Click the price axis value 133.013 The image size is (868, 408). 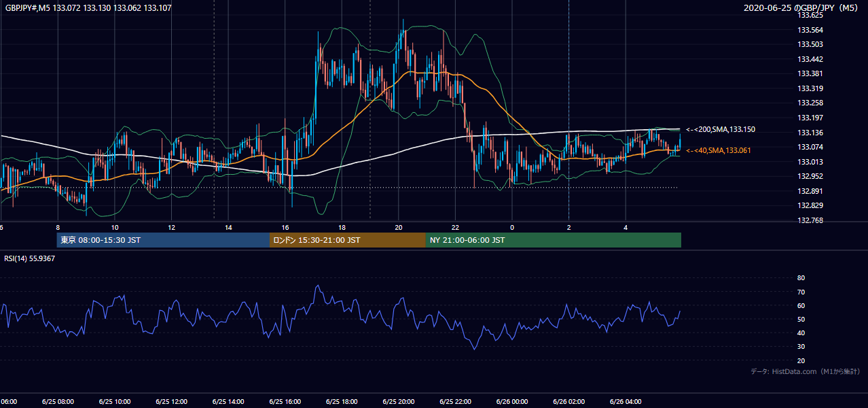(x=810, y=162)
